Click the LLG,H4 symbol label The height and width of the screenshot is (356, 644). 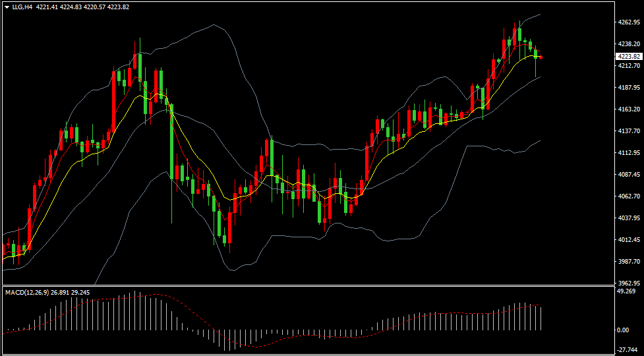[22, 7]
